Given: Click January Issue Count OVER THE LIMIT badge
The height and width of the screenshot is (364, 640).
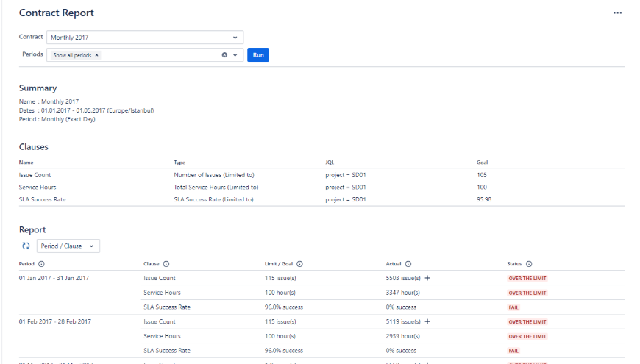Looking at the screenshot, I should click(x=527, y=279).
